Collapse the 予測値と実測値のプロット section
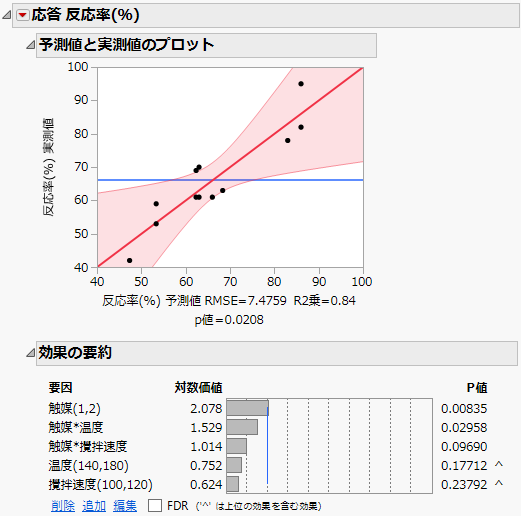Screen dimensions: 521x516 pos(30,45)
